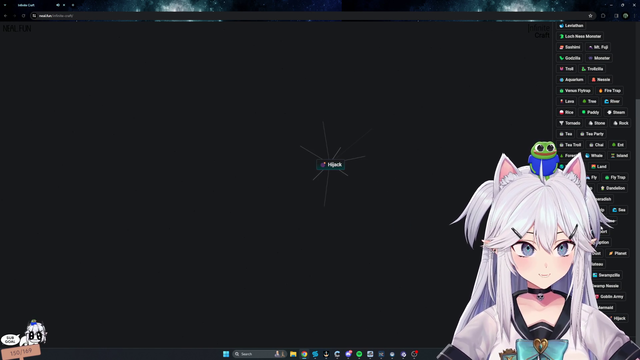This screenshot has height=360, width=640.
Task: Select the Paddy element
Action: pos(590,112)
